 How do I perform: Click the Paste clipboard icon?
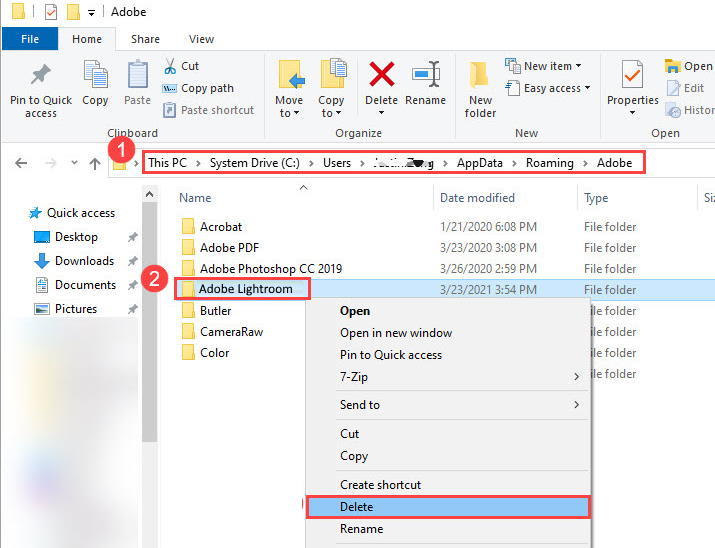(x=137, y=74)
